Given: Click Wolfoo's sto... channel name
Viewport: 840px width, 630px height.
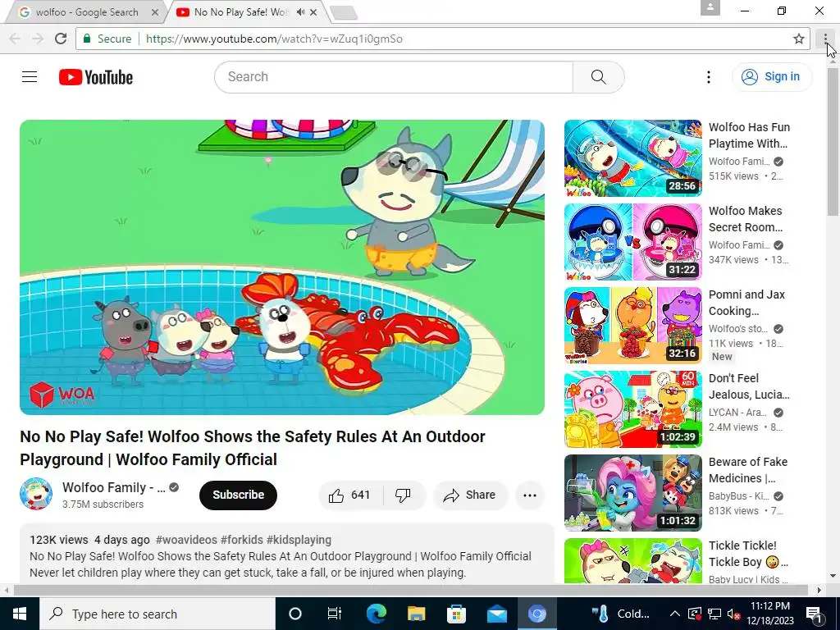Looking at the screenshot, I should tap(737, 328).
